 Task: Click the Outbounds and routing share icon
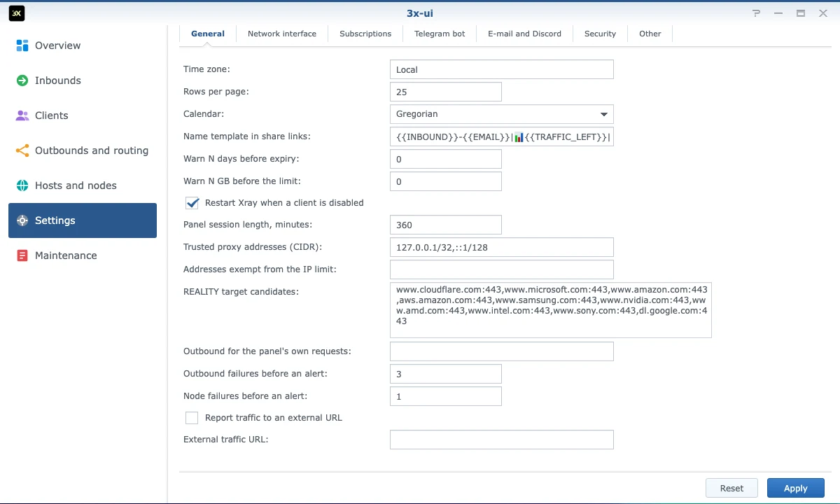pyautogui.click(x=22, y=150)
